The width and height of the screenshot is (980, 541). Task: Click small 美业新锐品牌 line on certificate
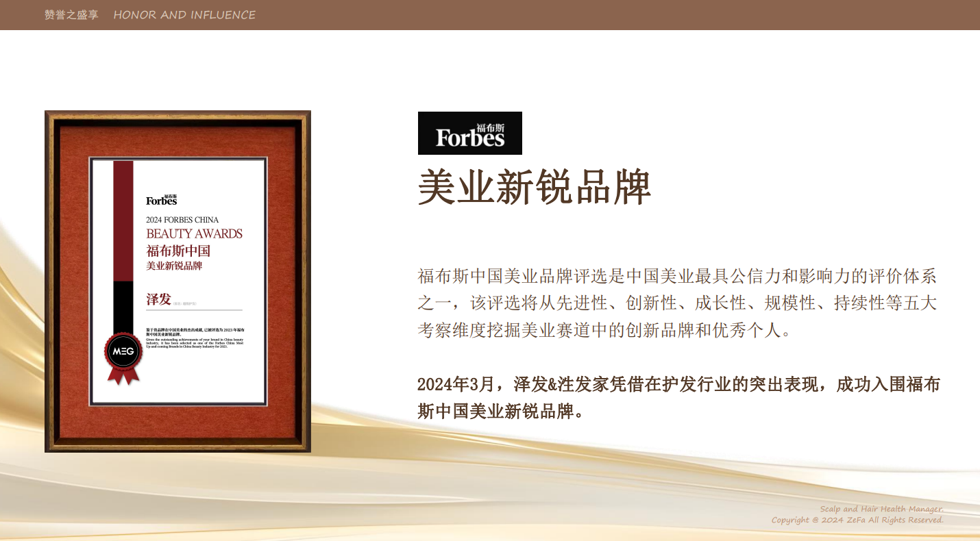174,266
